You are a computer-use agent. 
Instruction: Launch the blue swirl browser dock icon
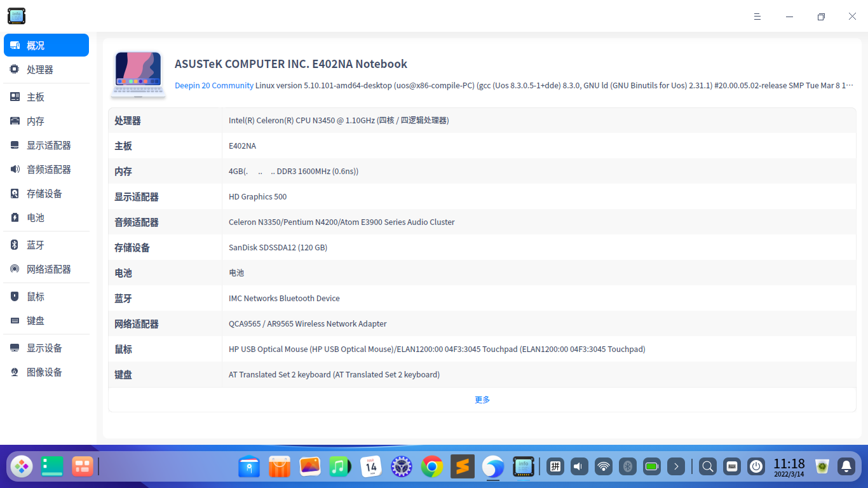pyautogui.click(x=493, y=467)
